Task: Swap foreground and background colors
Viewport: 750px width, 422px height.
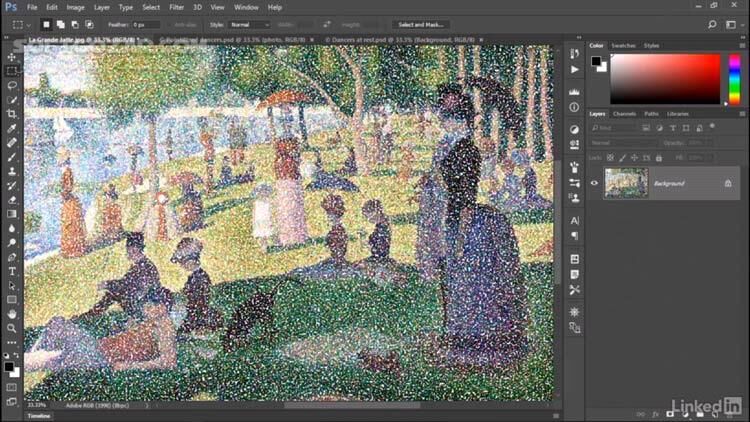Action: click(16, 355)
